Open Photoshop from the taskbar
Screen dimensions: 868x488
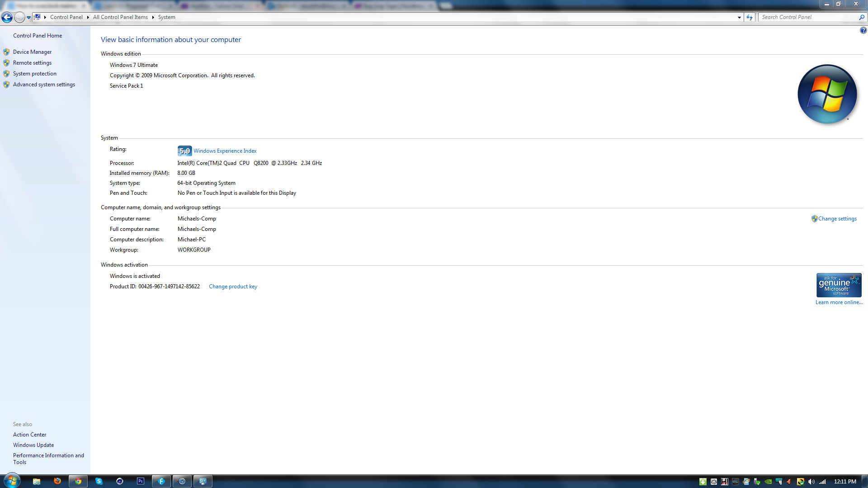point(141,481)
